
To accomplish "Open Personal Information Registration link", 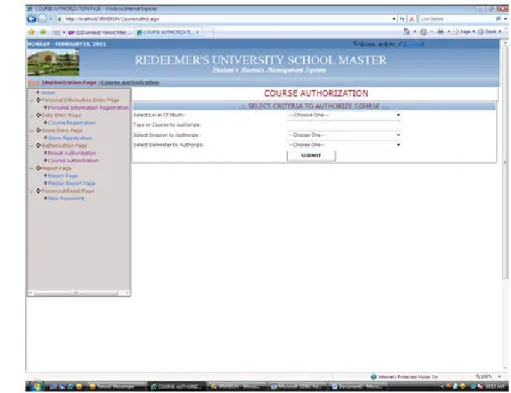I will click(x=88, y=108).
